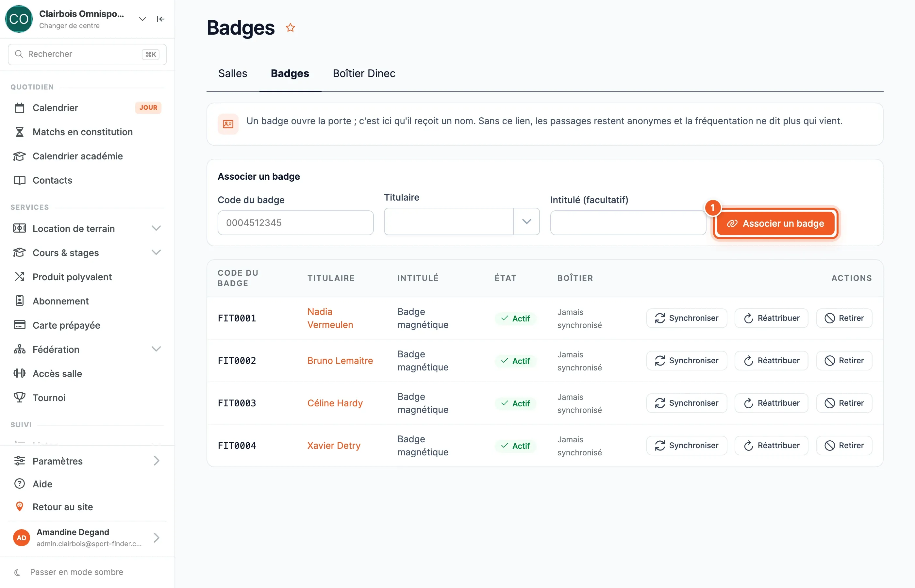Screen dimensions: 915x588
Task: Synchroniser badge FIT0001
Action: coord(687,318)
